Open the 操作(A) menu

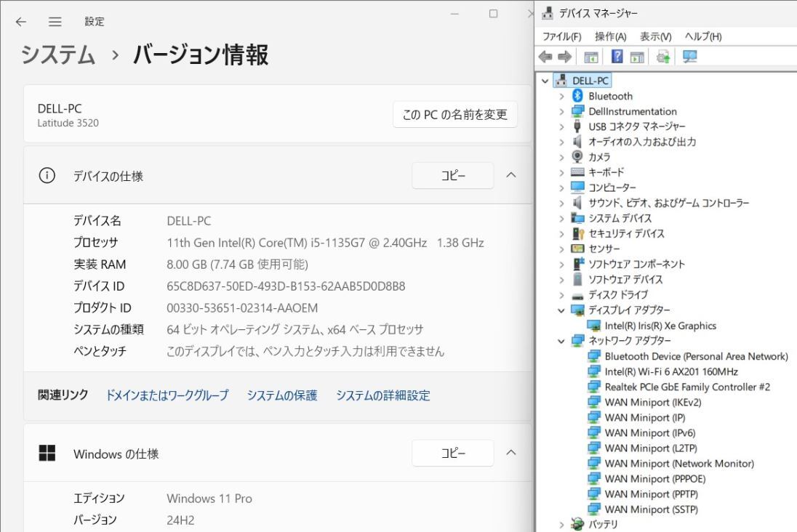pyautogui.click(x=610, y=36)
